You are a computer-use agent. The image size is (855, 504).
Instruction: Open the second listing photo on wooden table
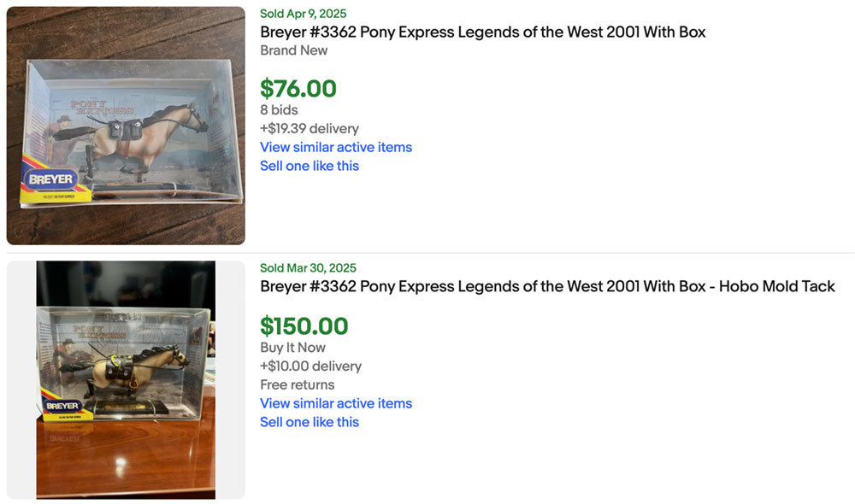click(126, 379)
